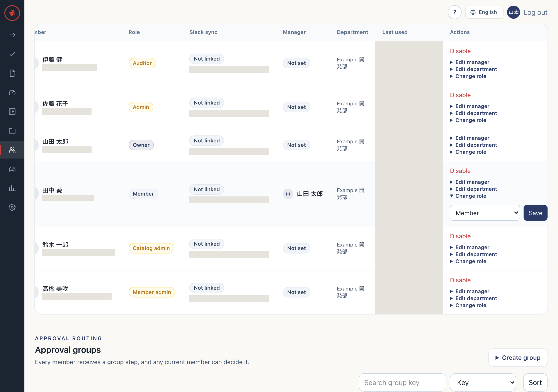Expand sidebar with the arrow icon
Image resolution: width=558 pixels, height=392 pixels.
pyautogui.click(x=12, y=35)
